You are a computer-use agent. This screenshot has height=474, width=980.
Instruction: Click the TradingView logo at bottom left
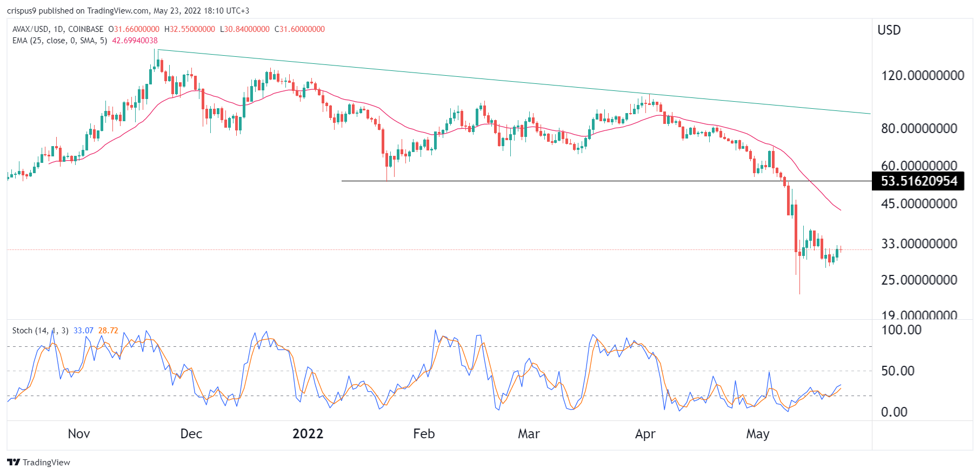(x=38, y=462)
